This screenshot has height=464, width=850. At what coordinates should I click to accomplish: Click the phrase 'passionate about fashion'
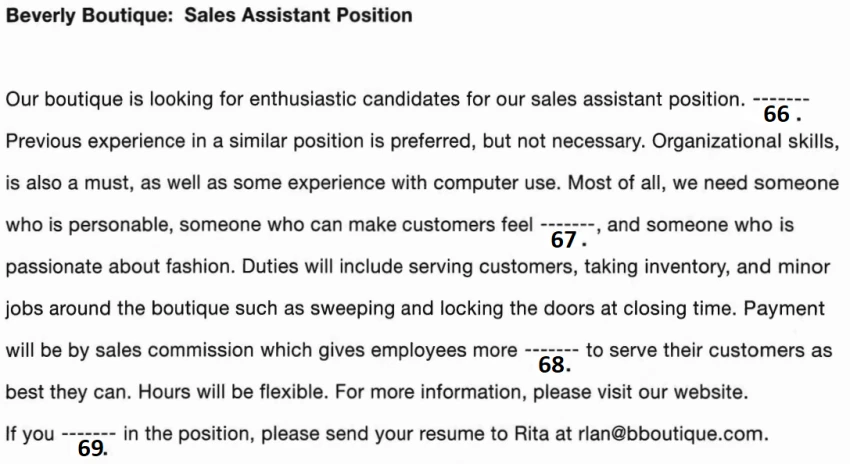point(119,267)
